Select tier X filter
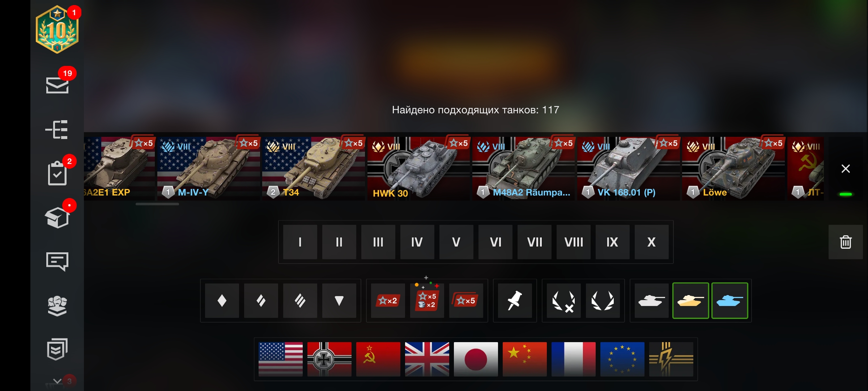868x391 pixels. [652, 242]
